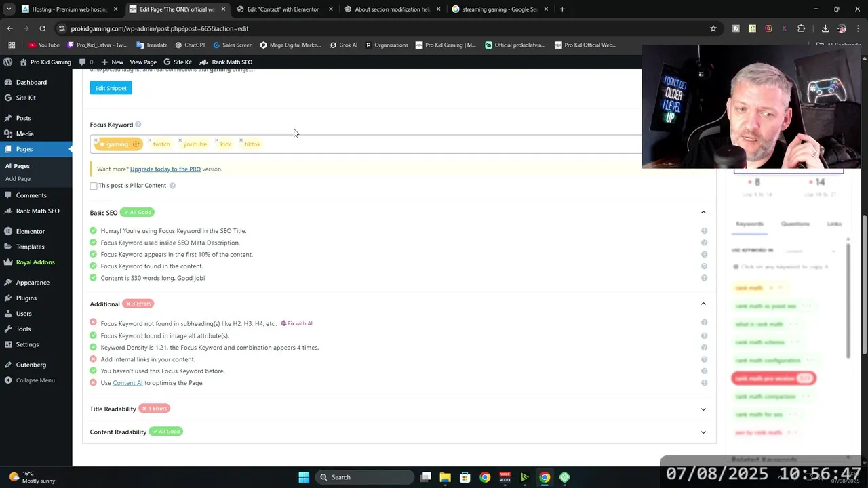The width and height of the screenshot is (868, 488).
Task: Reload the page in Chrome
Action: 42,28
